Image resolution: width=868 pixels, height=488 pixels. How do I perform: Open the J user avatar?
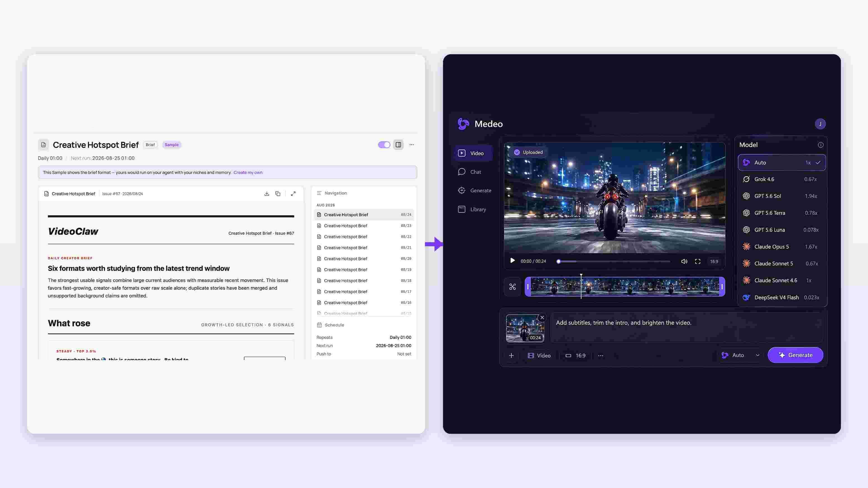point(820,124)
